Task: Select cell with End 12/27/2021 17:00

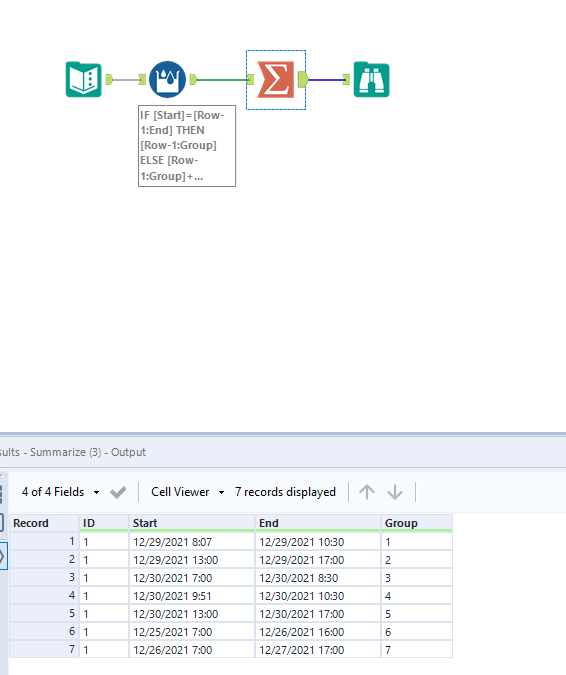Action: (x=318, y=650)
